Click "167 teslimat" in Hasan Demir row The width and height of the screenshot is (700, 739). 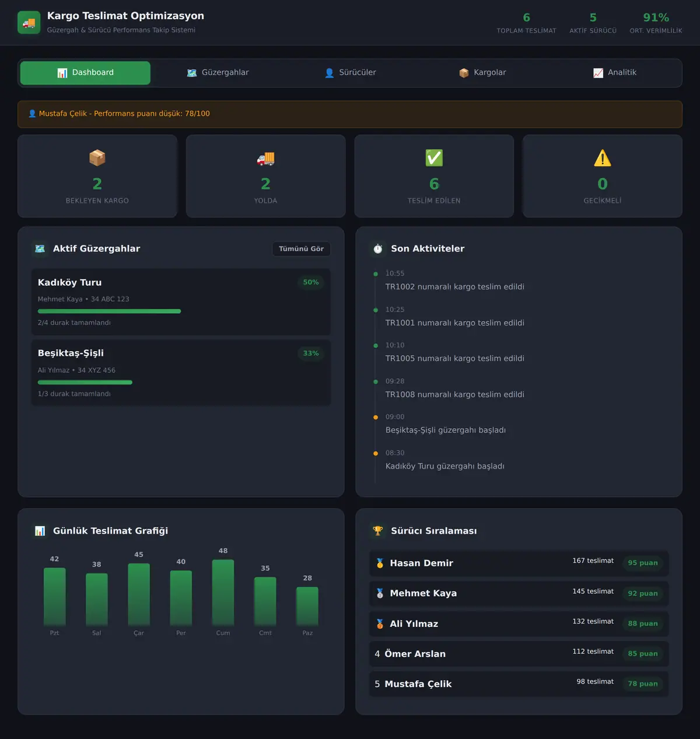pos(593,561)
